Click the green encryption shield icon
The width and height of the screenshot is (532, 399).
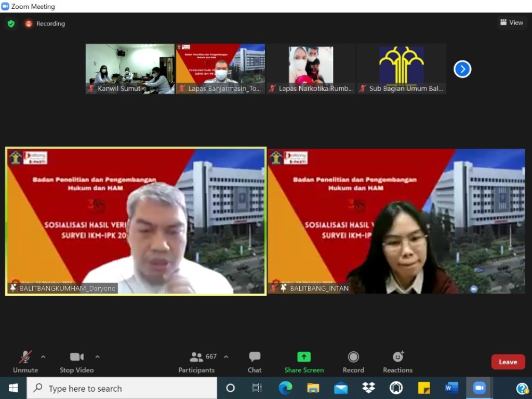(x=11, y=23)
